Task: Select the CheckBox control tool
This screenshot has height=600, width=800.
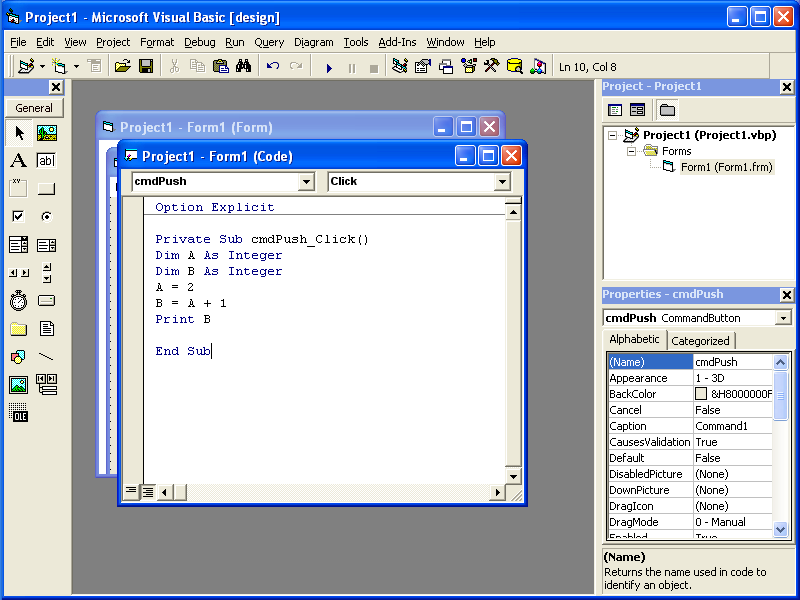Action: (x=19, y=216)
